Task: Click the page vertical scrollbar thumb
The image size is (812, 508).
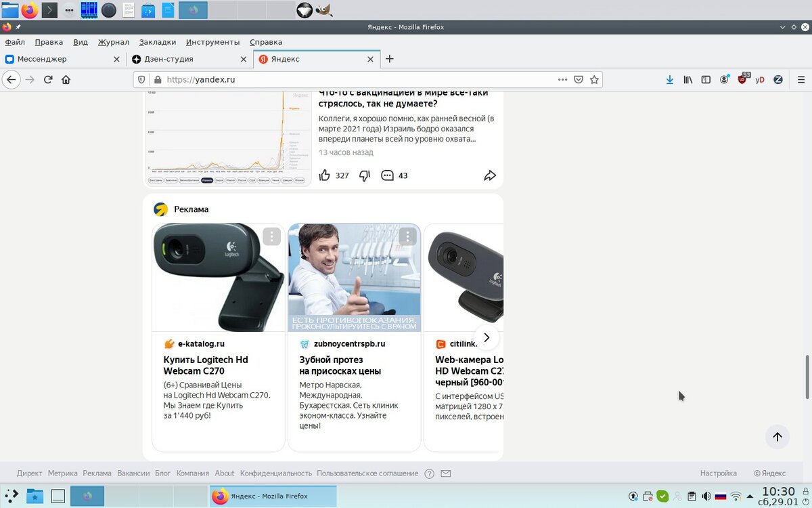Action: [807, 376]
